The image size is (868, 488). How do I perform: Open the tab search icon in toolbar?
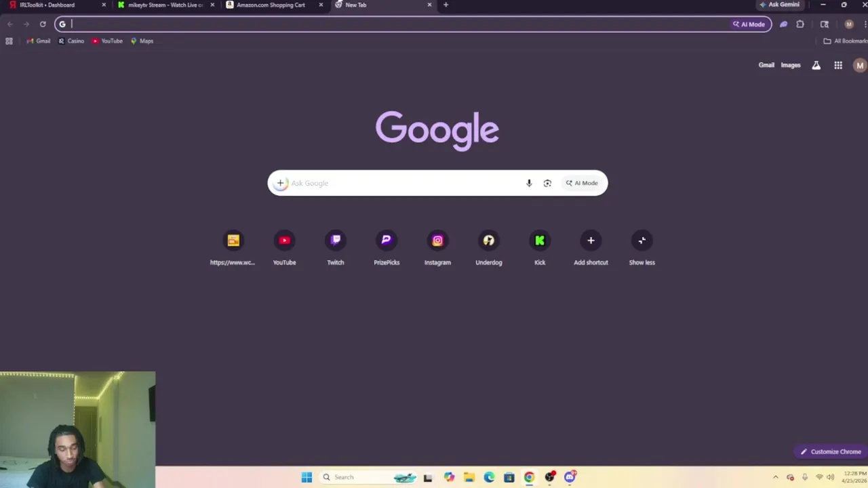825,24
